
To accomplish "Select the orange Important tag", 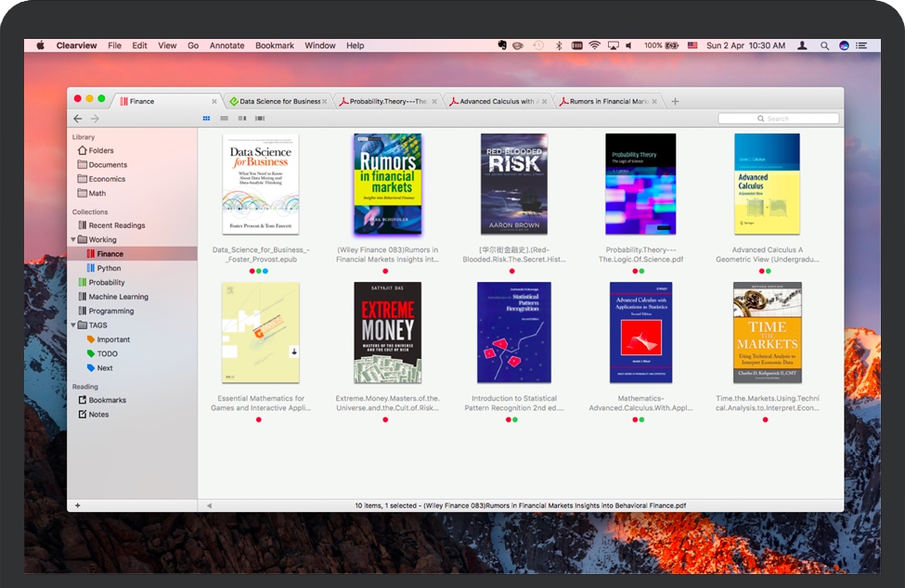I will click(113, 339).
